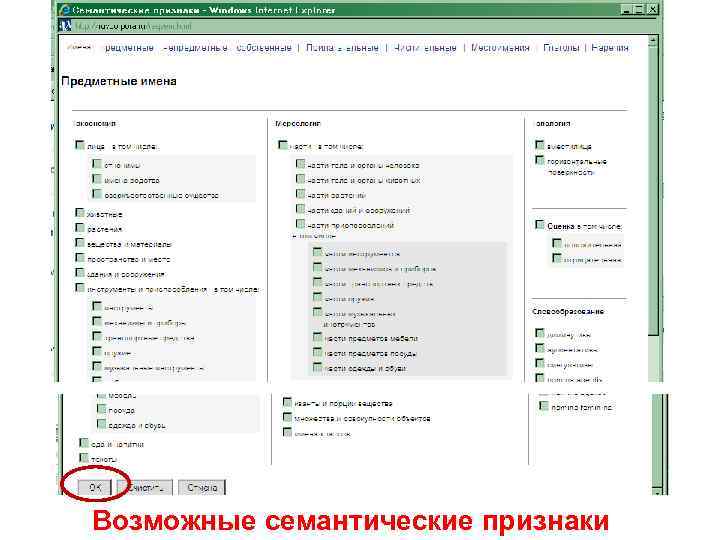720x540 pixels.
Task: Enable the «части растений» checkbox
Action: [300, 194]
